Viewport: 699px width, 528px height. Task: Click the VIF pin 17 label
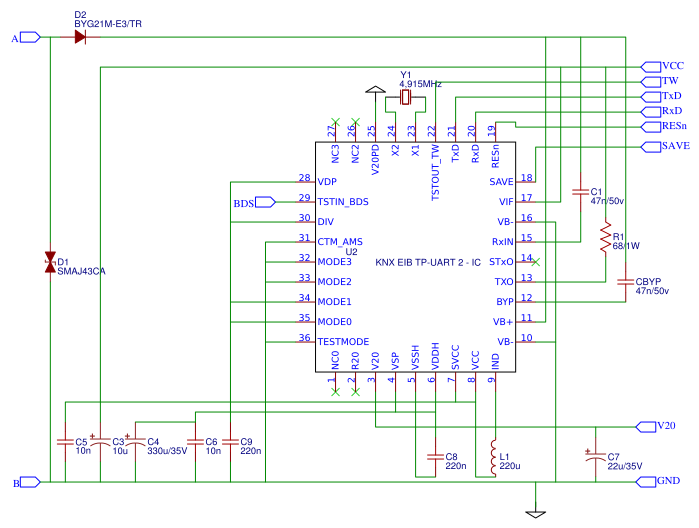(x=506, y=202)
